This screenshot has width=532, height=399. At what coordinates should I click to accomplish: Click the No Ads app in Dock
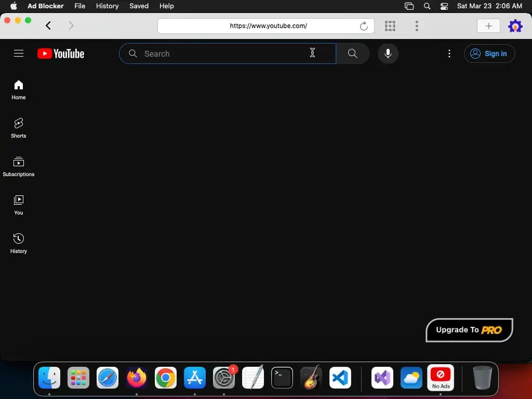[441, 378]
